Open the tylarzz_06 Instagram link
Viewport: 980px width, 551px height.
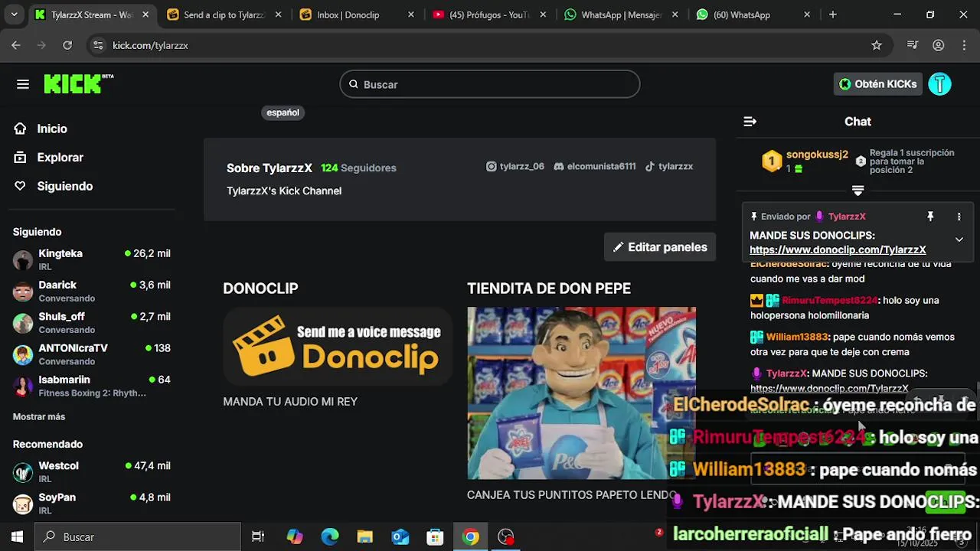(515, 166)
